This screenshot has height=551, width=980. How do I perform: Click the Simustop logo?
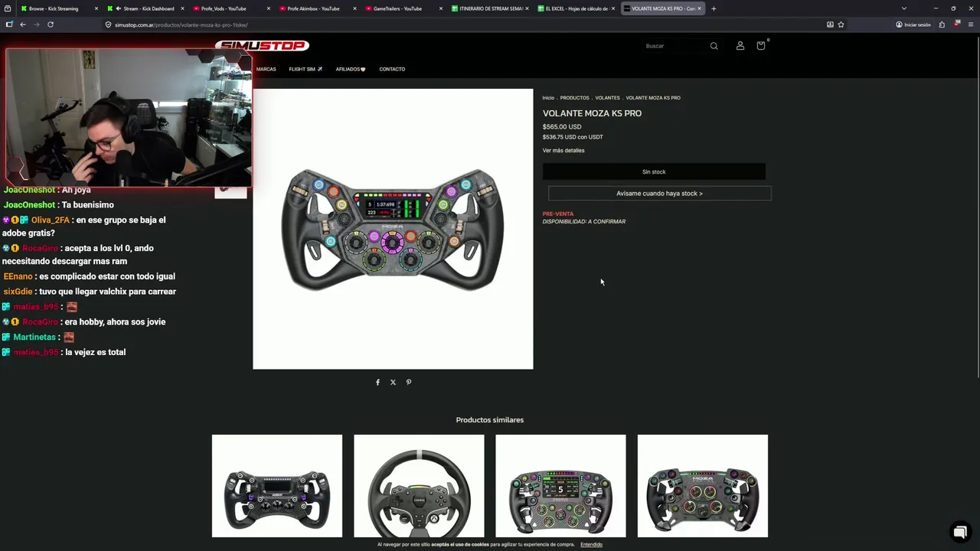tap(262, 45)
